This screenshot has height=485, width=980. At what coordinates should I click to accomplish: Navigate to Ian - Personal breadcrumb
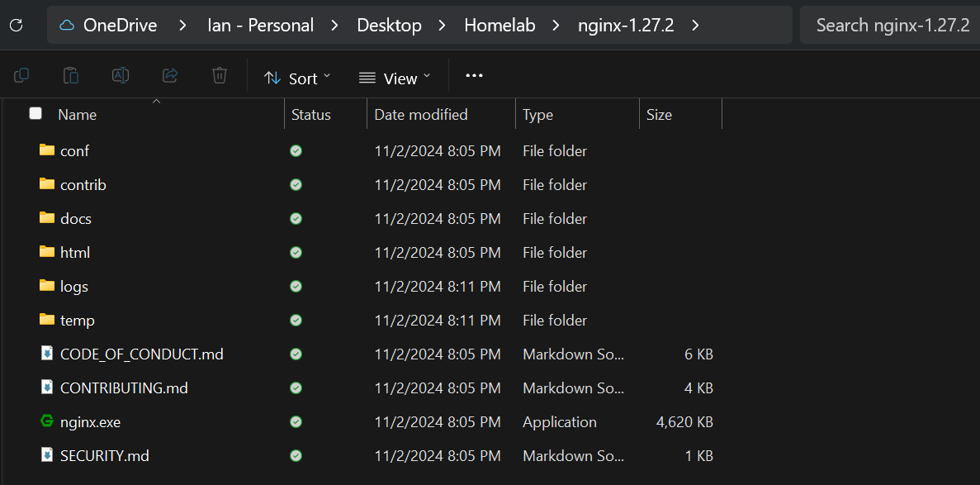click(261, 25)
